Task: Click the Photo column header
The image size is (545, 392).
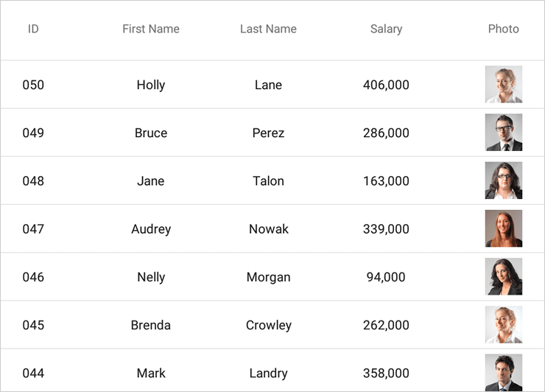Action: coord(503,29)
